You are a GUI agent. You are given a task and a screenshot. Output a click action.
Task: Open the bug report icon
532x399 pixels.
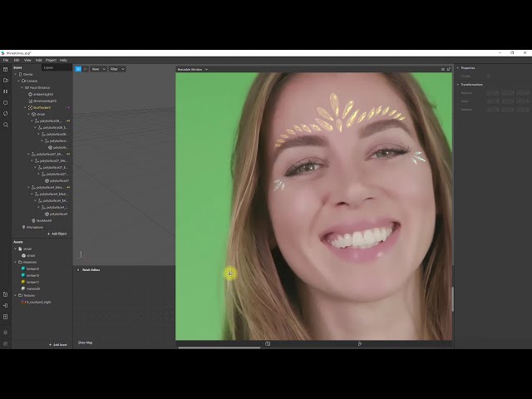pos(6,332)
